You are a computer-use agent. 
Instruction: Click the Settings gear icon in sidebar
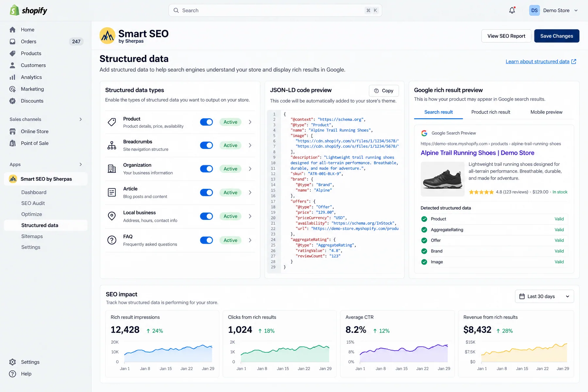pos(12,362)
